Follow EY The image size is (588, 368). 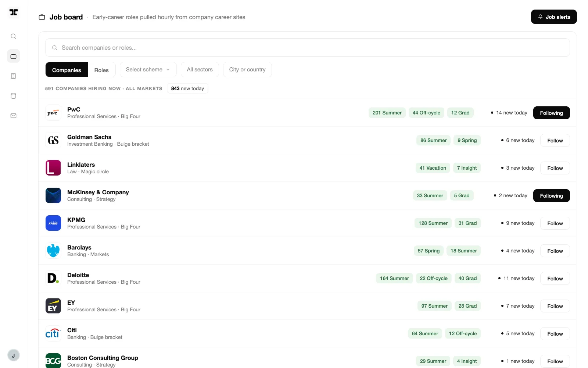(x=555, y=306)
